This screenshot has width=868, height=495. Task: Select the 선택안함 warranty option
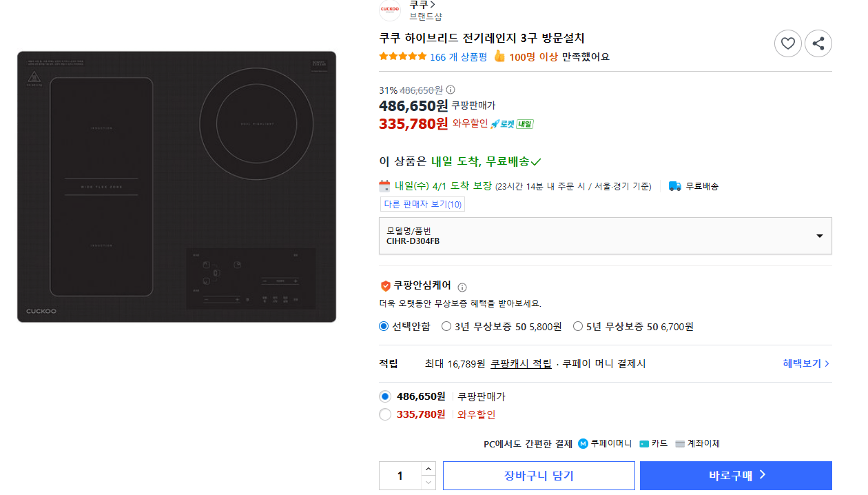point(383,325)
